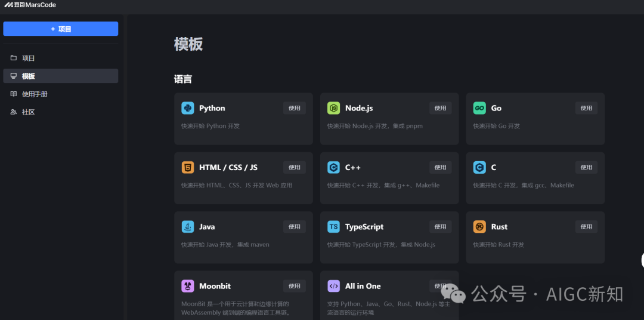The width and height of the screenshot is (644, 320).
Task: Use the Node.js template
Action: point(440,108)
